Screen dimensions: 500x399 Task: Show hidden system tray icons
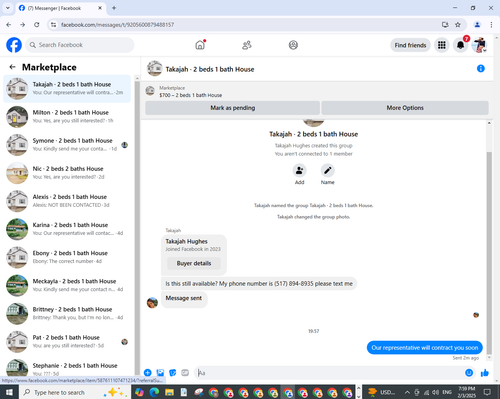coord(407,392)
